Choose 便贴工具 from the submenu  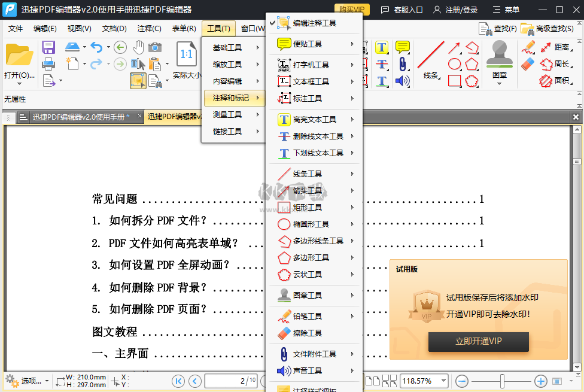pos(314,44)
